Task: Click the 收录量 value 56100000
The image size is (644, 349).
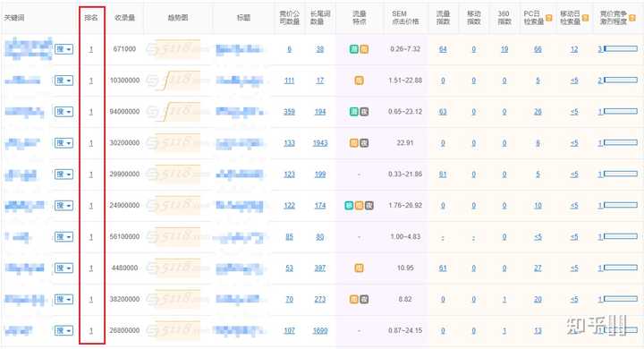Action: (124, 237)
